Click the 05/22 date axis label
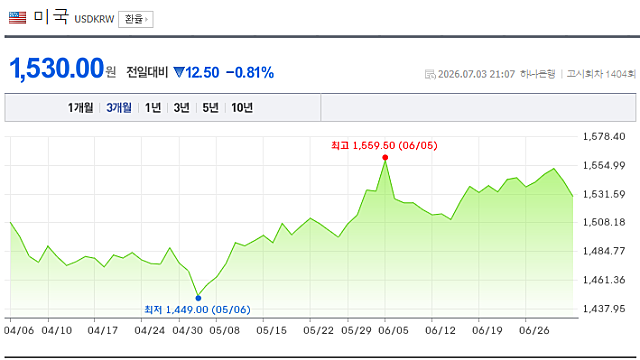 [318, 331]
